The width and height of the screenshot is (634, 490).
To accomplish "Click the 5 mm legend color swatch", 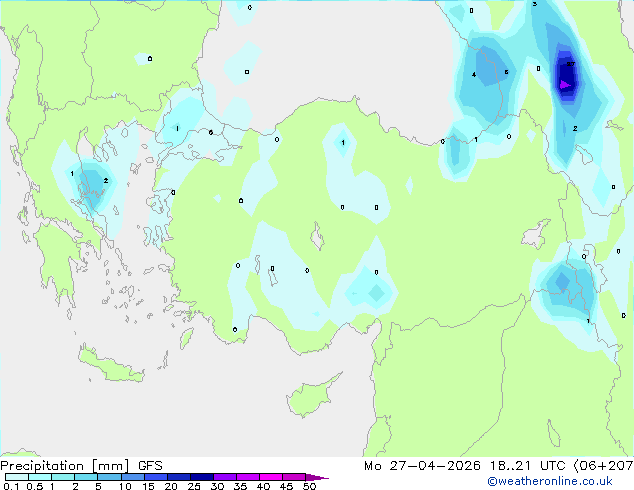I will click(x=110, y=477).
